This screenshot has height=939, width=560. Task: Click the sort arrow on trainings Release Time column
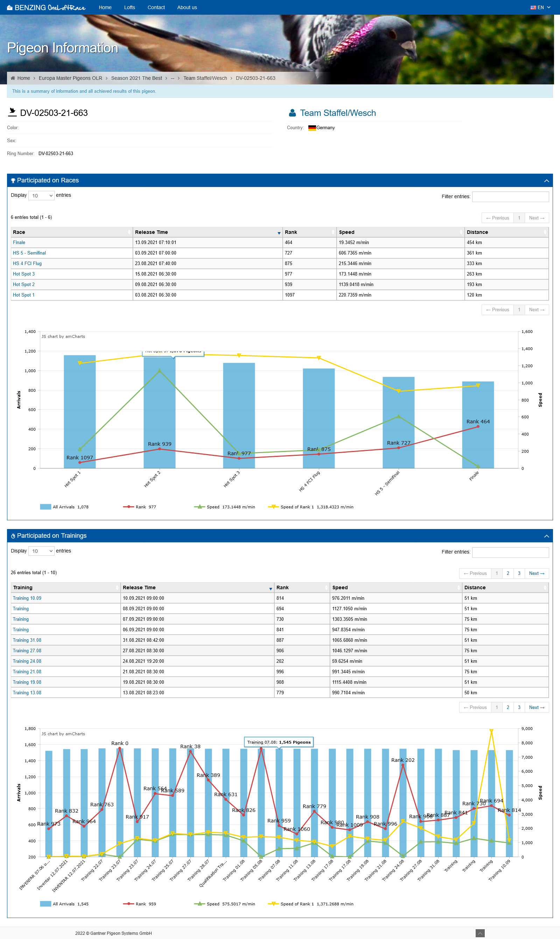(x=270, y=588)
